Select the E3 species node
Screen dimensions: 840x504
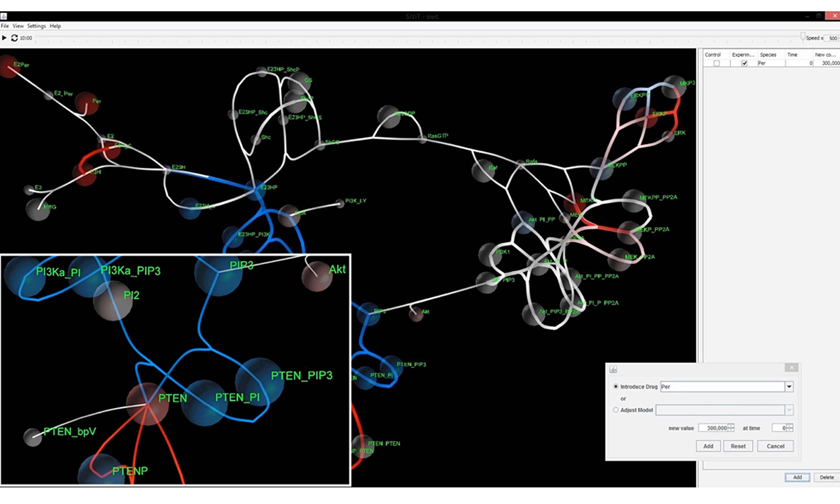(29, 189)
